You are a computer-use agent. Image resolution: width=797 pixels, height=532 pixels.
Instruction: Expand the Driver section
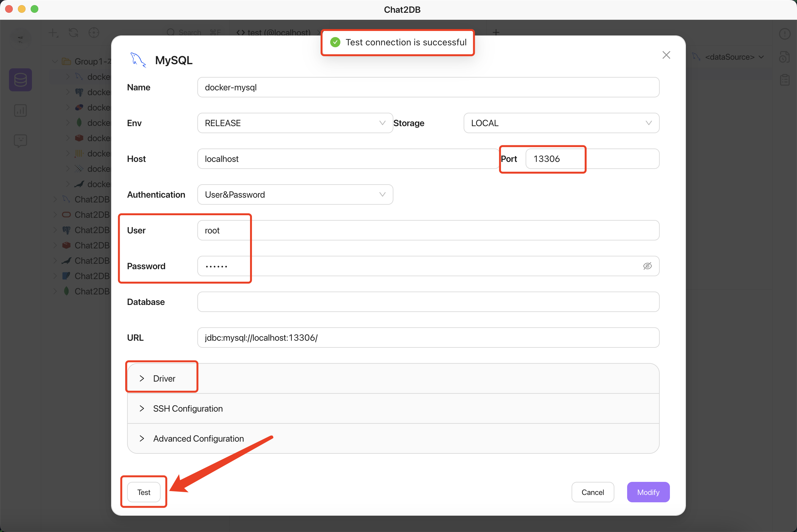tap(393, 379)
